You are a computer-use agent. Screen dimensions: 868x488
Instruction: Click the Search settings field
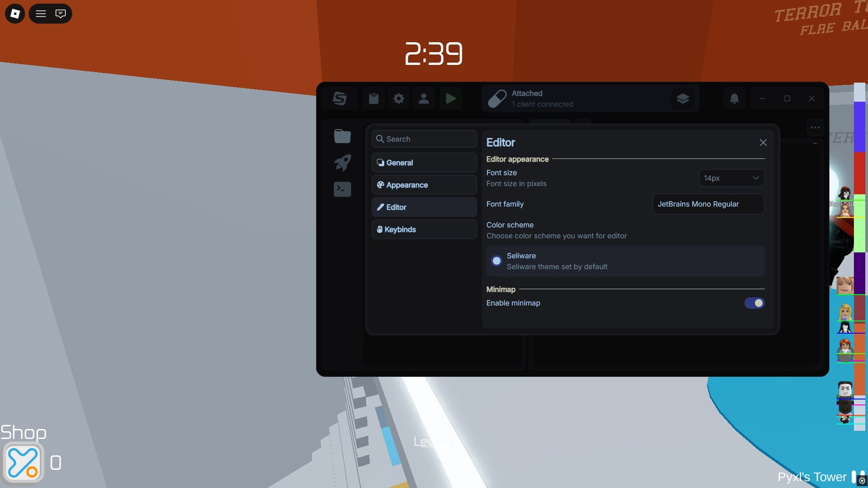click(x=424, y=139)
